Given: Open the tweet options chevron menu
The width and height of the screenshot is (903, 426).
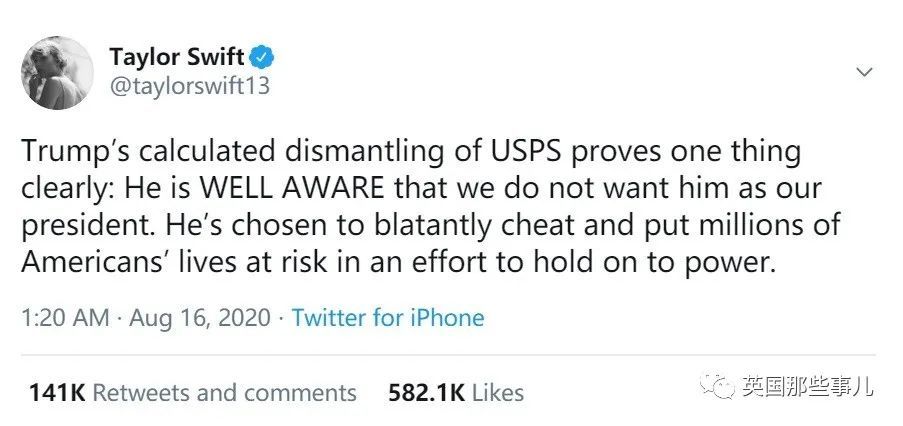Looking at the screenshot, I should click(865, 72).
